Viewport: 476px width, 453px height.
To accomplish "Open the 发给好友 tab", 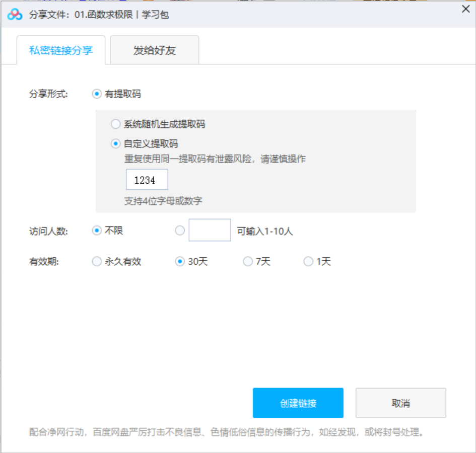I will click(155, 50).
